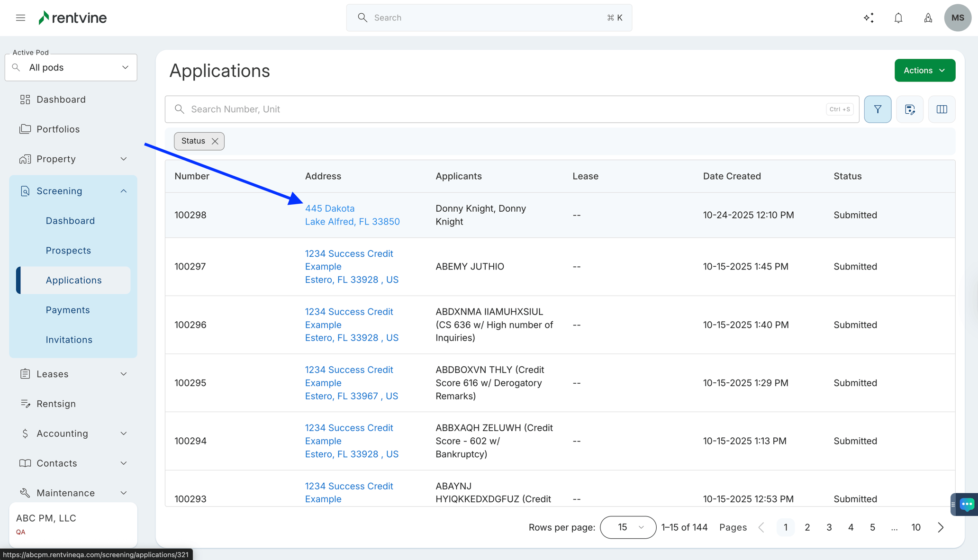Open Invitations under Screening
This screenshot has width=978, height=560.
69,340
